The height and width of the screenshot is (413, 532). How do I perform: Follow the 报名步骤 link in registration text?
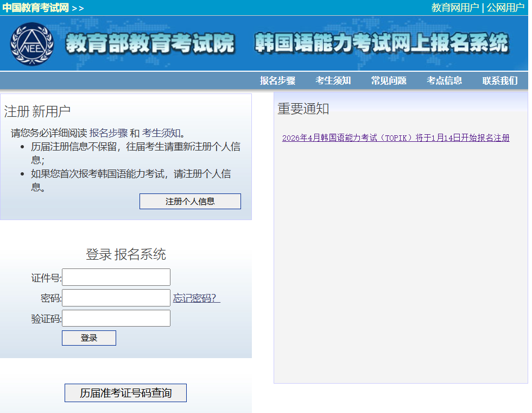[109, 133]
